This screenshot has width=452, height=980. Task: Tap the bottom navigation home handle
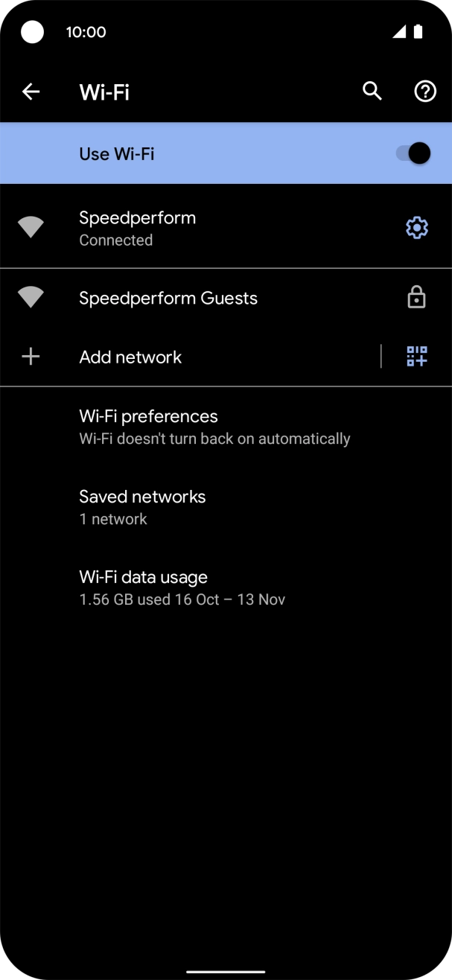point(226,971)
